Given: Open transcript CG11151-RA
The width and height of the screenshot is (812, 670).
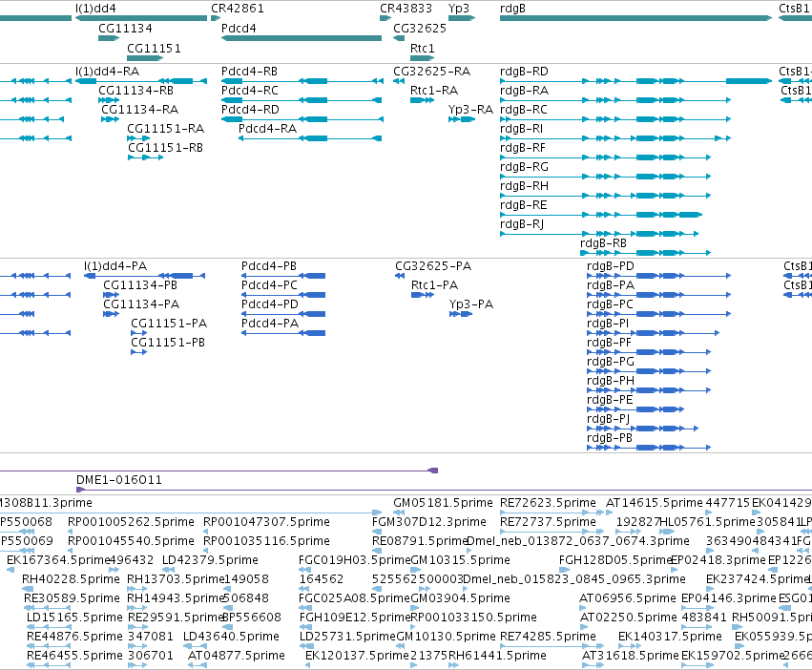Looking at the screenshot, I should click(x=166, y=129).
